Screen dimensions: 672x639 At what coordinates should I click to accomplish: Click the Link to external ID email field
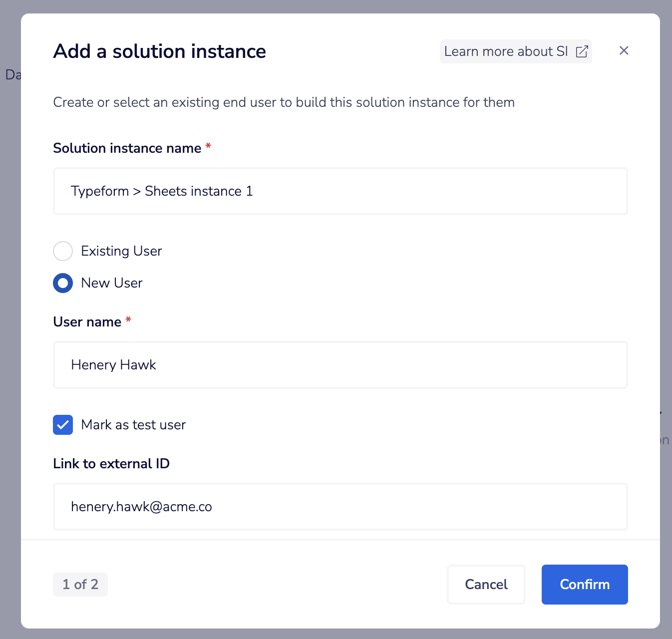point(340,507)
